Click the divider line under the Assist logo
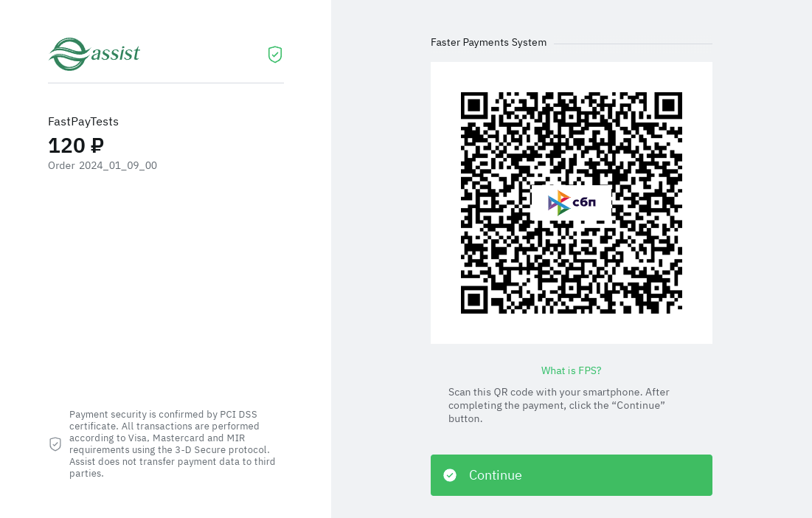812x518 pixels. click(x=166, y=83)
